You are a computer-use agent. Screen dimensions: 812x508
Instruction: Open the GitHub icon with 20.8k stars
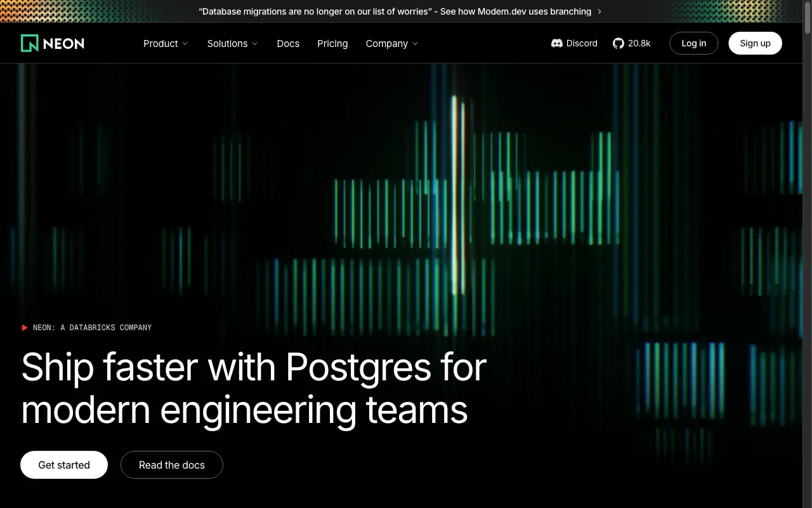(619, 43)
